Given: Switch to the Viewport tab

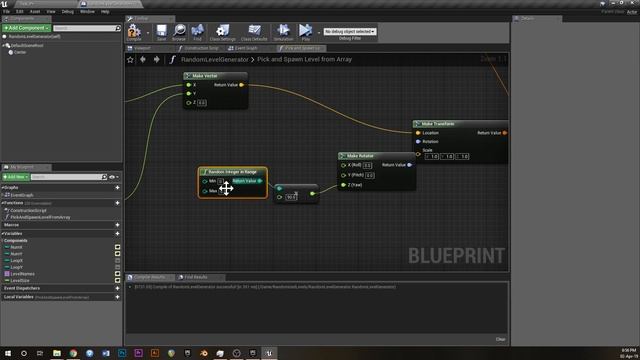Looking at the screenshot, I should pos(142,48).
